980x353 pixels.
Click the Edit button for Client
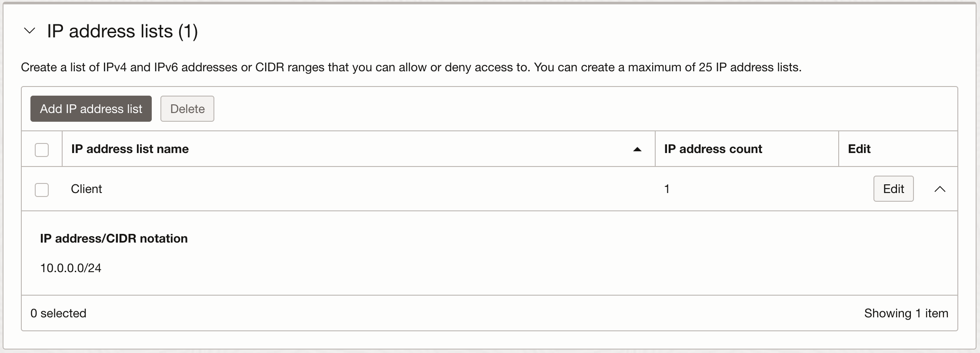point(893,189)
